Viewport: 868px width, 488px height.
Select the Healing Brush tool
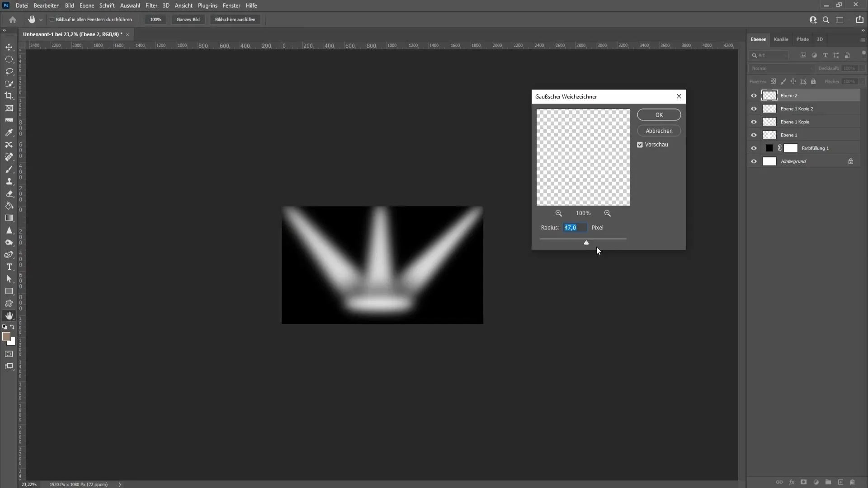(9, 157)
